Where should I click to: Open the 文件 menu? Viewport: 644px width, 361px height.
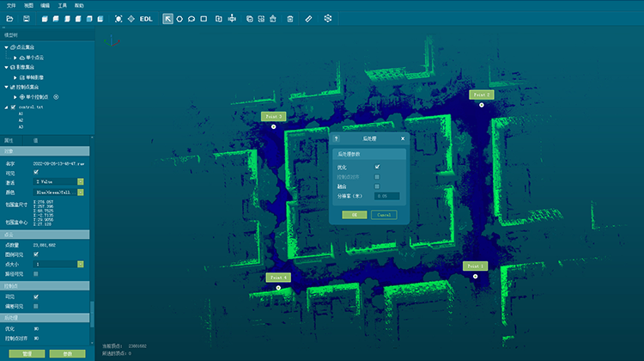(x=11, y=5)
